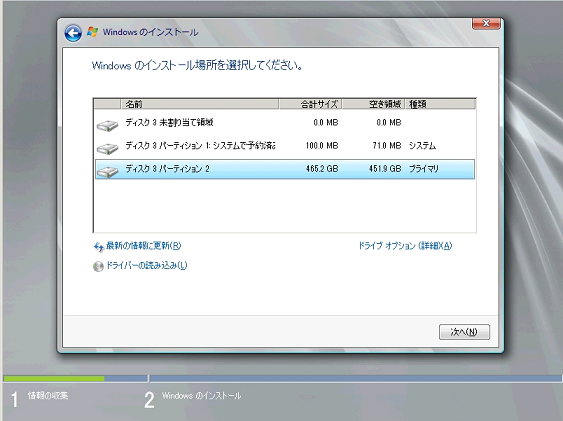Open ドライバーの読み込み(L) link
Image resolution: width=563 pixels, height=421 pixels.
click(146, 266)
